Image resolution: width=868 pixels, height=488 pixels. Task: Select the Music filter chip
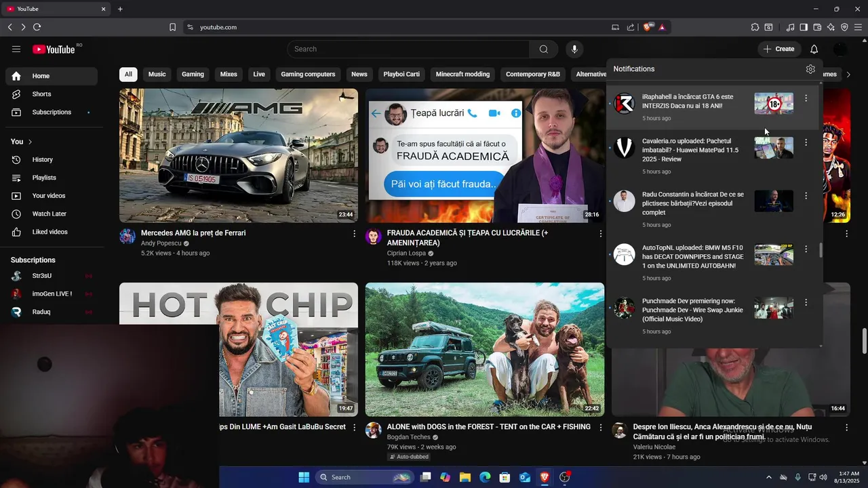[x=157, y=75]
